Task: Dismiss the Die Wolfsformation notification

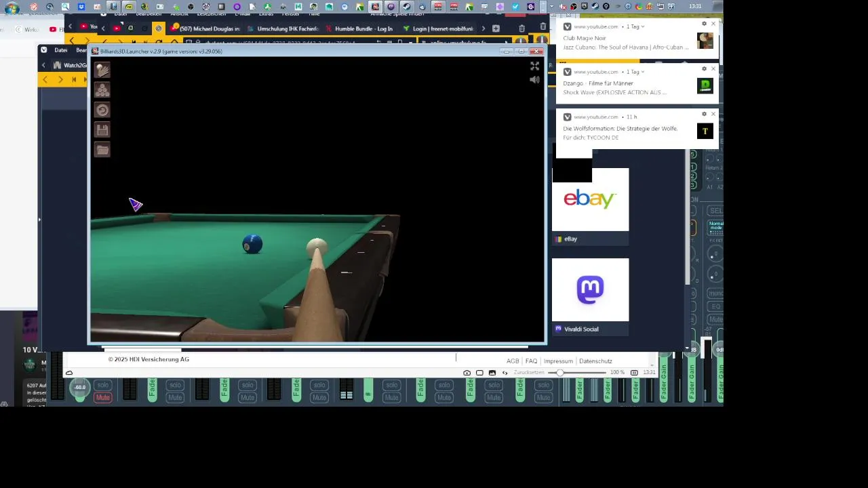Action: click(x=713, y=114)
